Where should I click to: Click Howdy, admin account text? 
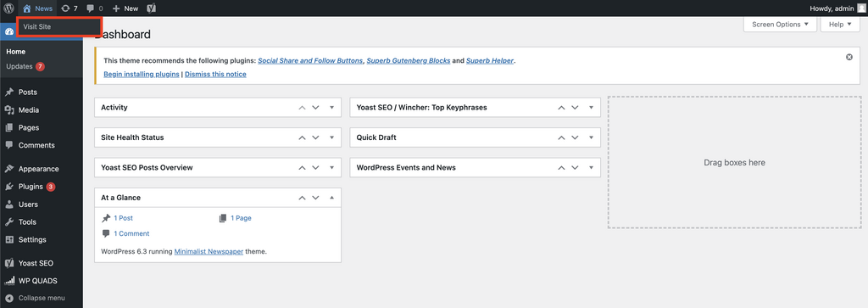pyautogui.click(x=832, y=8)
